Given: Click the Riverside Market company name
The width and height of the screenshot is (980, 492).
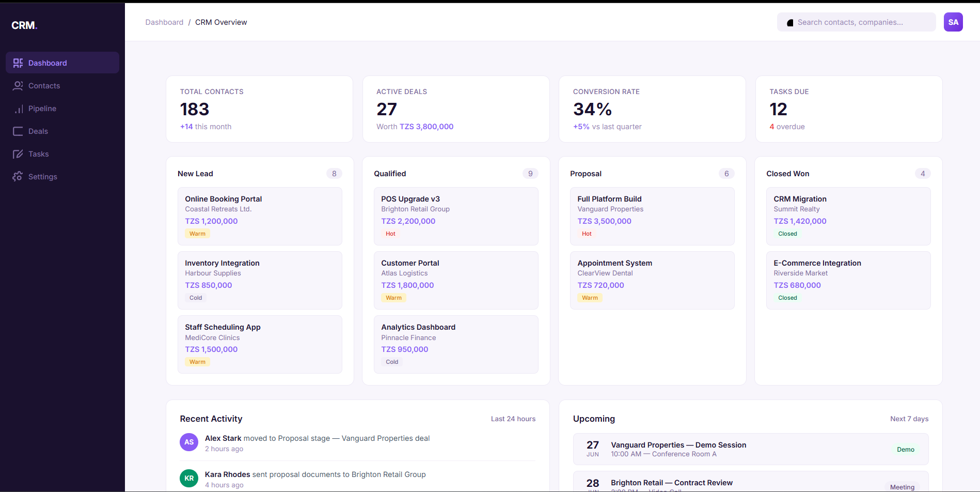Looking at the screenshot, I should click(x=800, y=273).
